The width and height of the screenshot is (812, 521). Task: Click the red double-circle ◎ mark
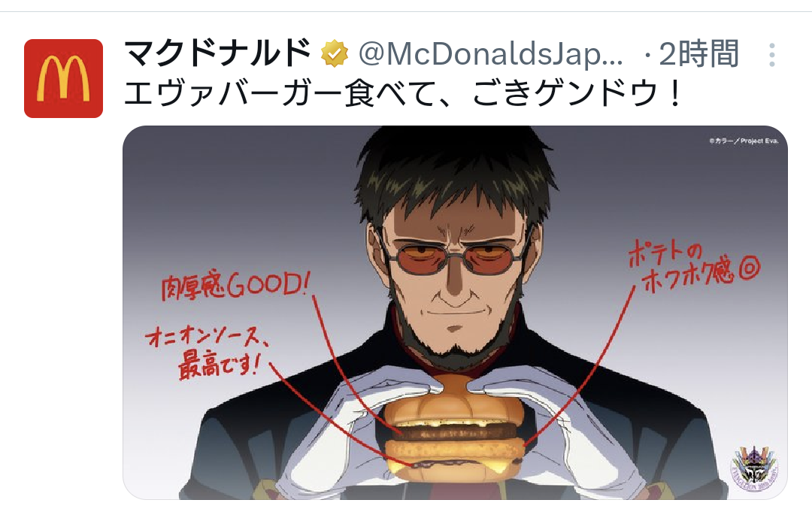(750, 269)
